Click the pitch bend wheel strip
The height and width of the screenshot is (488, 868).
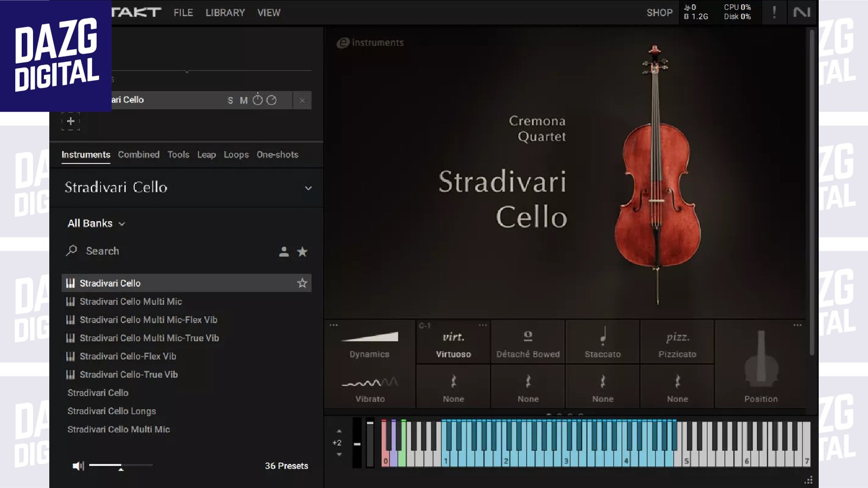point(357,442)
